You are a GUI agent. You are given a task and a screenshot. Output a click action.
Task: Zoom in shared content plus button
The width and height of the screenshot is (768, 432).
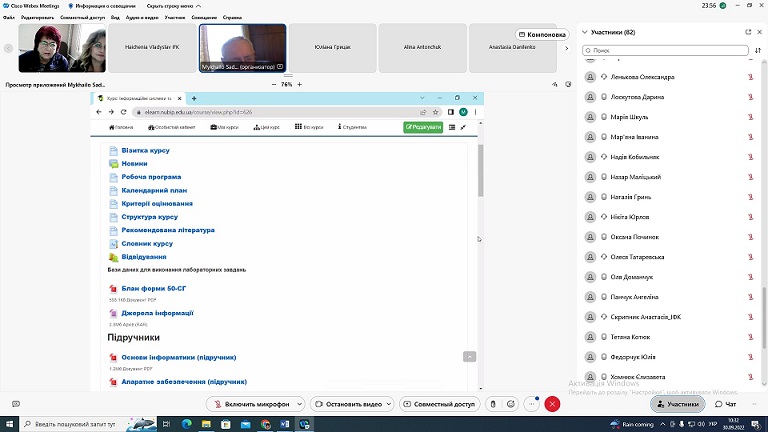(300, 84)
